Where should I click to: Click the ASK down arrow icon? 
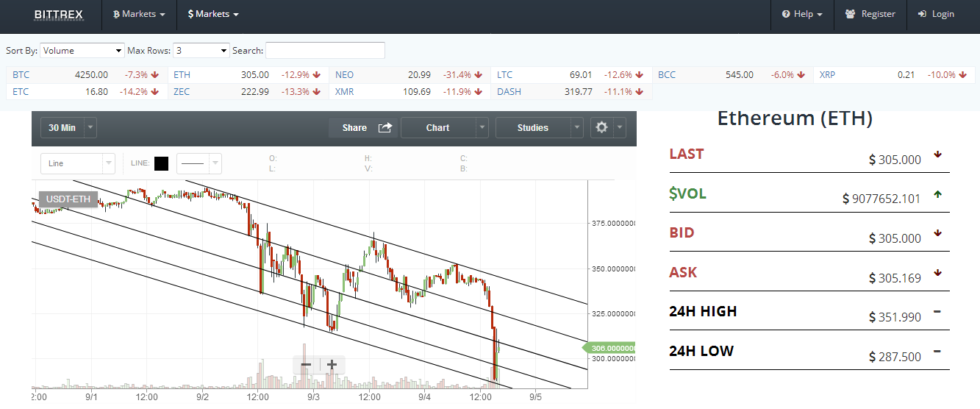937,273
